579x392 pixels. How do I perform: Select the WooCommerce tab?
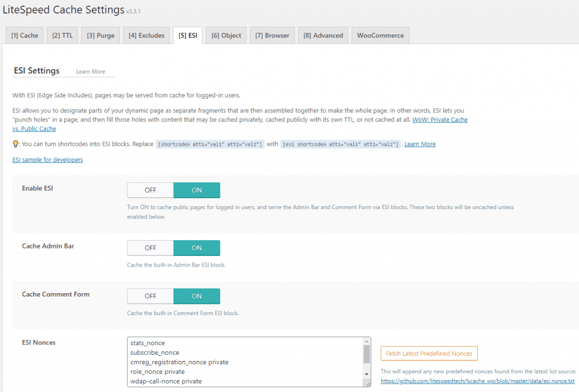pos(380,35)
